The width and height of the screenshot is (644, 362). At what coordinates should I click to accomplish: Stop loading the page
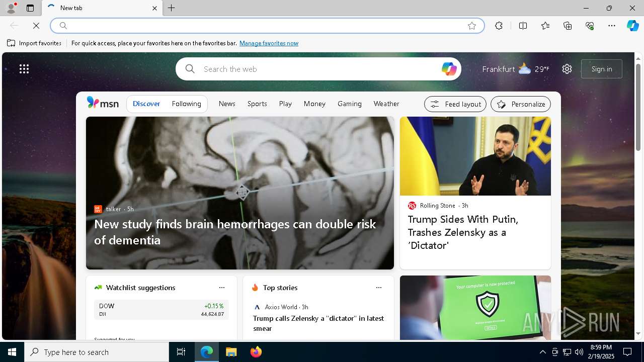tap(36, 26)
